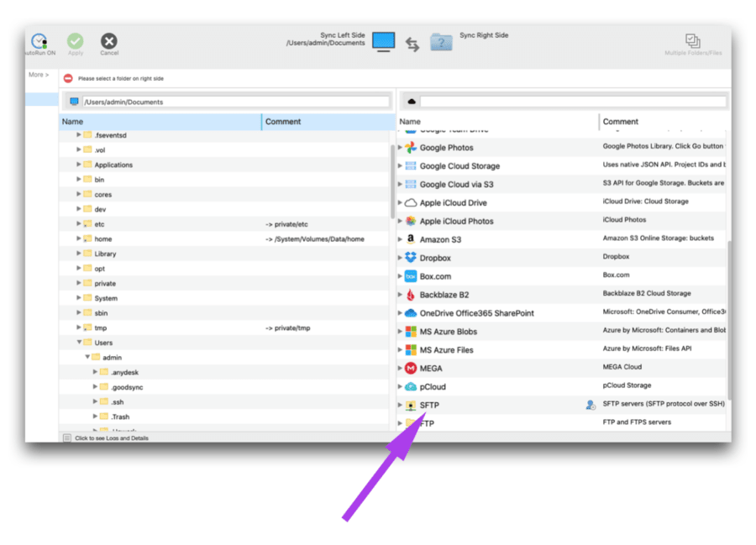Image resolution: width=756 pixels, height=545 pixels.
Task: Click the Apply button
Action: 76,40
